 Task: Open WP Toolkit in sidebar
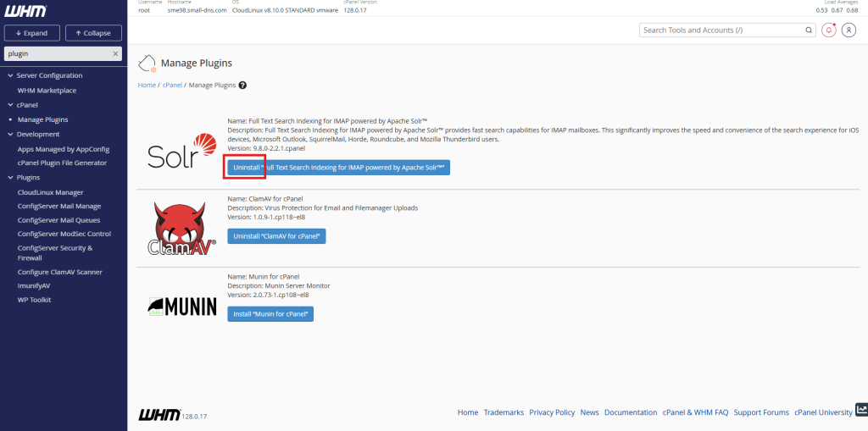(34, 299)
